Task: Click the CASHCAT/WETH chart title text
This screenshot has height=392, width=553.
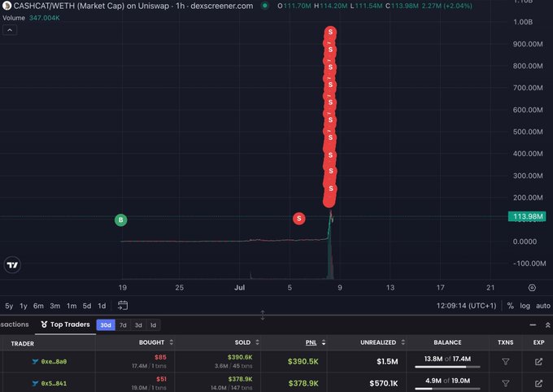Action: click(x=133, y=6)
